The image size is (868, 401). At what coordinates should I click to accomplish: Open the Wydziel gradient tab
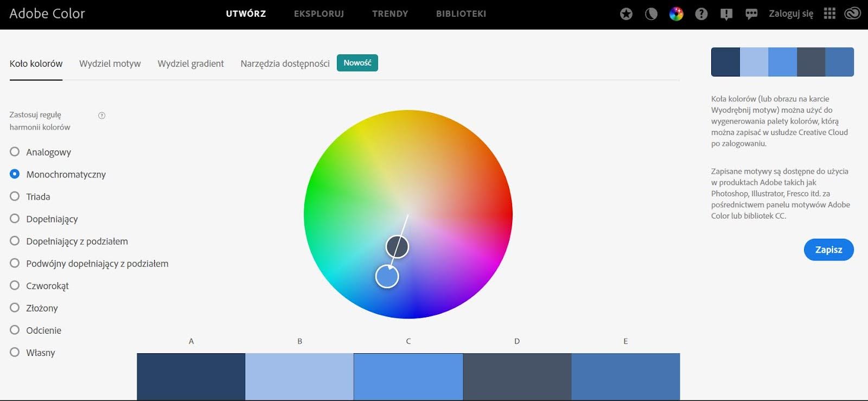pyautogui.click(x=190, y=63)
